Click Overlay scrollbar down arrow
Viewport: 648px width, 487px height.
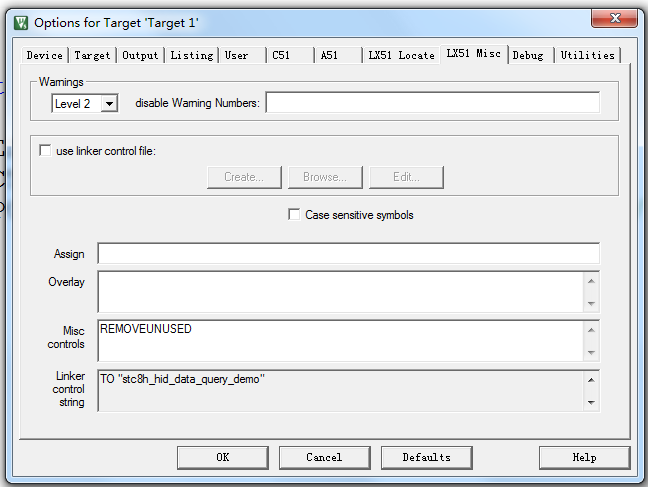tap(591, 303)
